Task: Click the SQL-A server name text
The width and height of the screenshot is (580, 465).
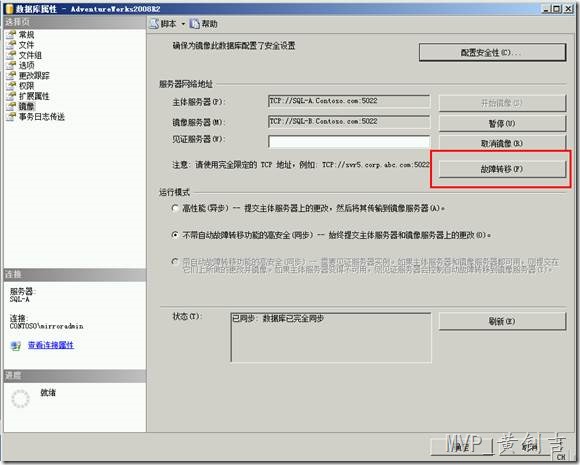Action: [20, 299]
